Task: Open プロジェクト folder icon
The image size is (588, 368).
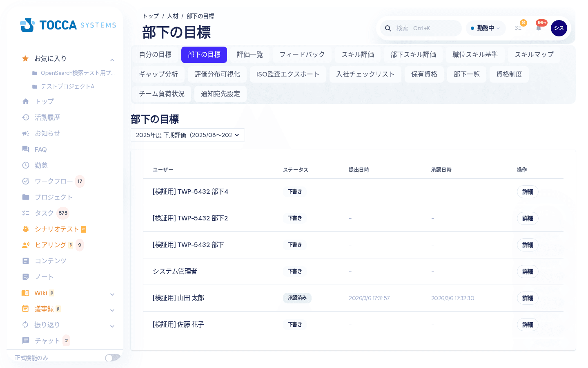Action: (26, 197)
